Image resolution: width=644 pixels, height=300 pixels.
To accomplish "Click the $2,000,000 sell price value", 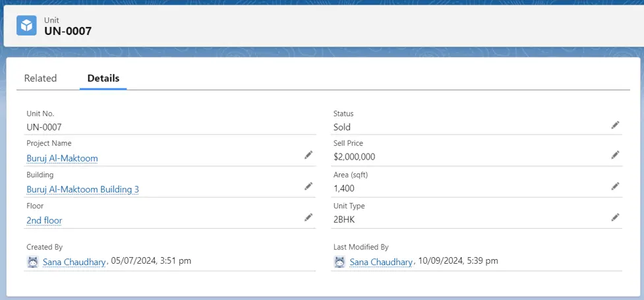I will click(355, 157).
